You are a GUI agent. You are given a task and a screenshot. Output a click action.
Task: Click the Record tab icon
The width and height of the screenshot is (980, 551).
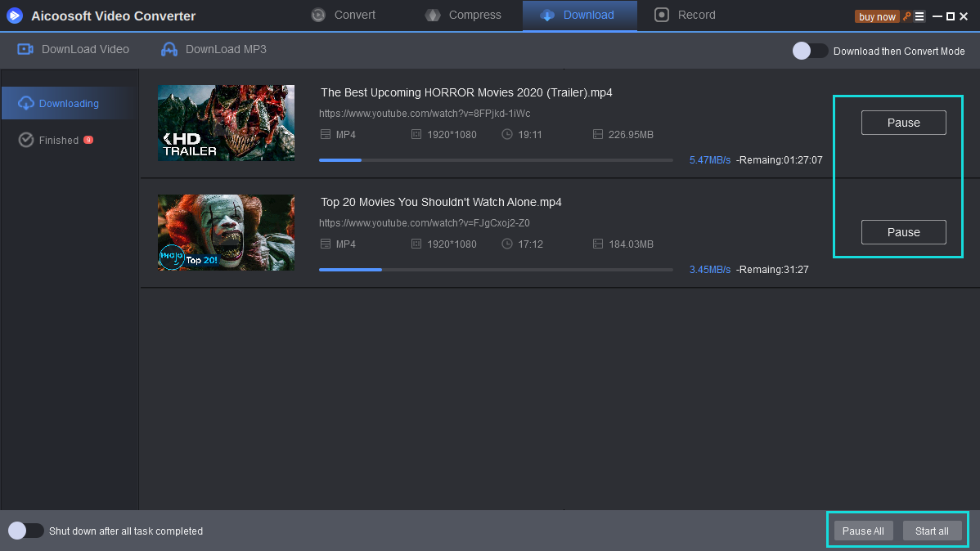pos(661,15)
